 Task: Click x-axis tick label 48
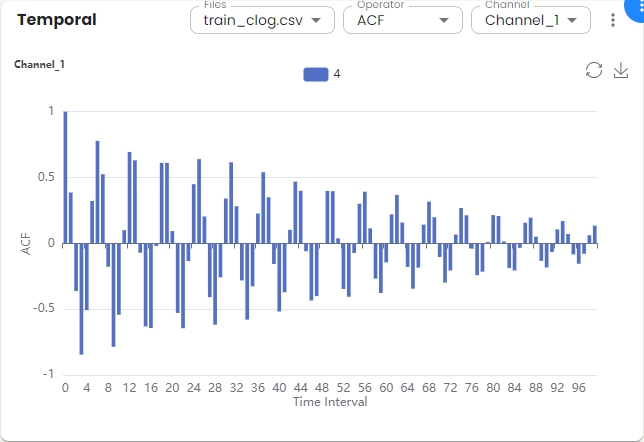[322, 388]
